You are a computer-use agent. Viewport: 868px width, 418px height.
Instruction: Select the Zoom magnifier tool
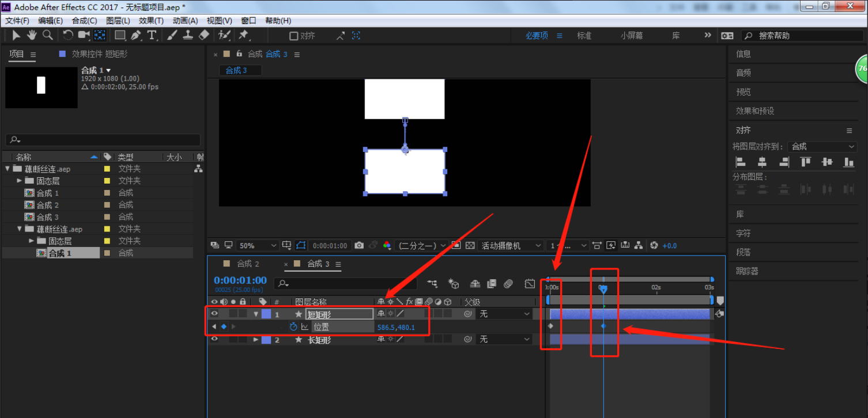pyautogui.click(x=48, y=35)
